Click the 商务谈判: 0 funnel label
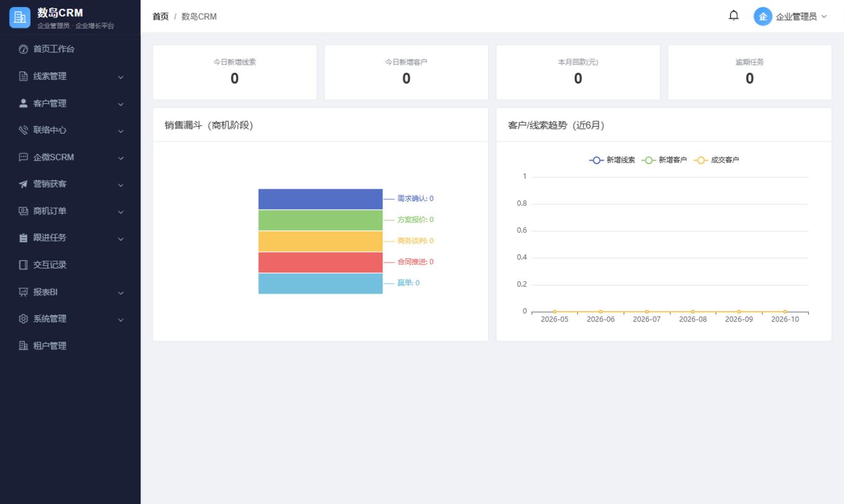Viewport: 844px width, 504px height. click(x=415, y=241)
